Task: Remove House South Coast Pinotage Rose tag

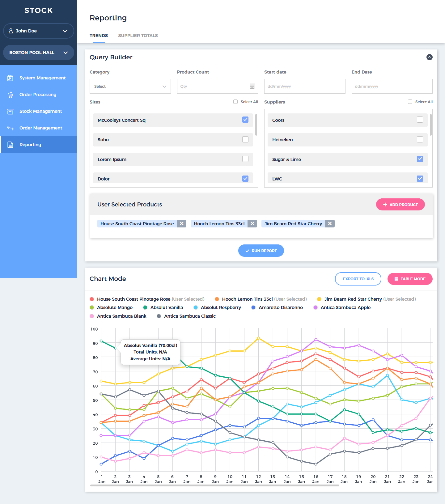Action: pyautogui.click(x=182, y=224)
